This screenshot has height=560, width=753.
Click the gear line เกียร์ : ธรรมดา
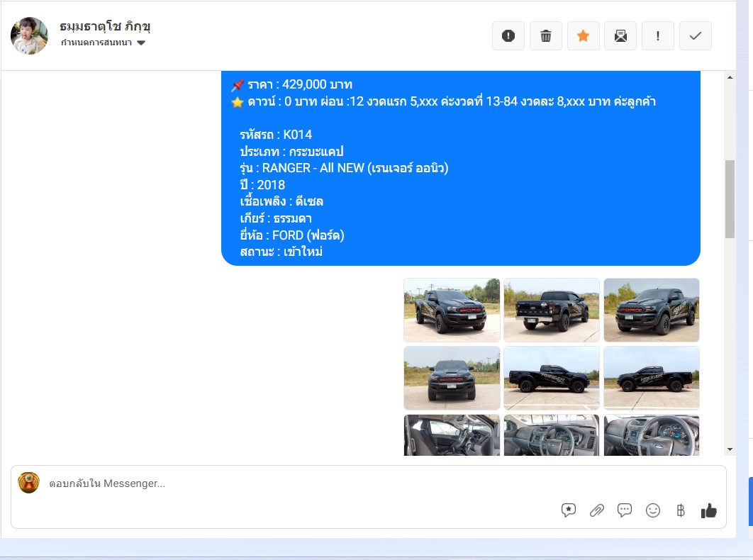(x=276, y=218)
